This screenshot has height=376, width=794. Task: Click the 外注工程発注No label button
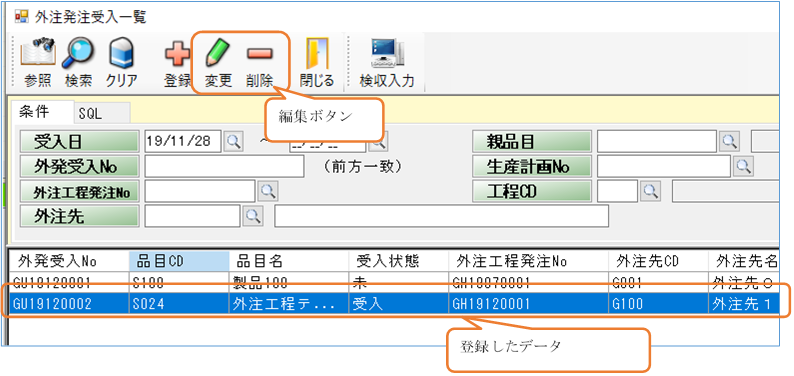(80, 191)
